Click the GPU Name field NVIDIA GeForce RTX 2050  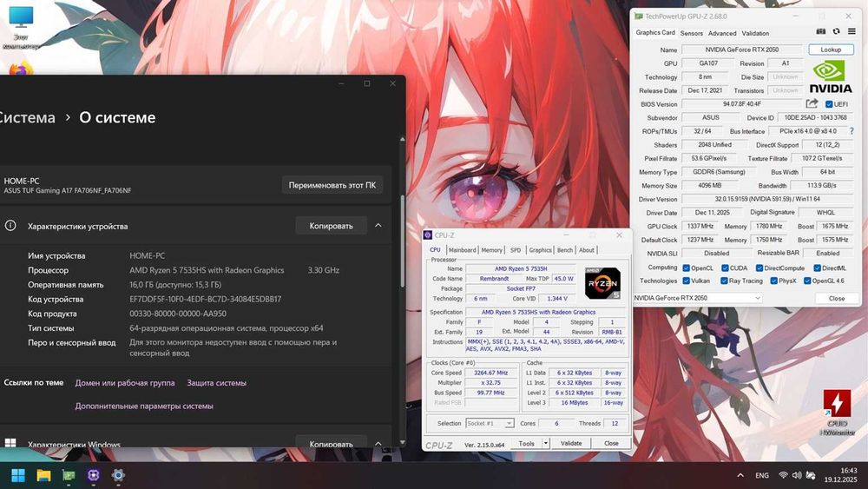(741, 50)
